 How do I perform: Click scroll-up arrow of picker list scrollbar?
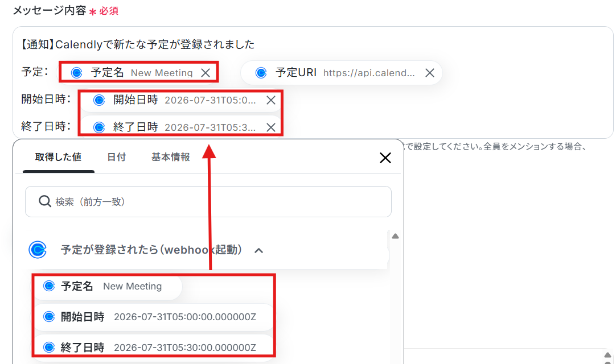point(395,237)
